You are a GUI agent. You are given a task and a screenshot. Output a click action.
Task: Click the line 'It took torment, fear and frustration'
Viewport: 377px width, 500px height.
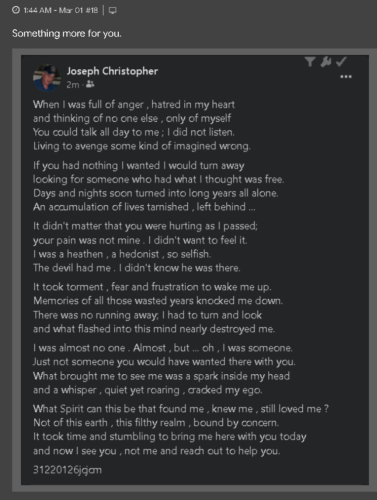point(152,287)
